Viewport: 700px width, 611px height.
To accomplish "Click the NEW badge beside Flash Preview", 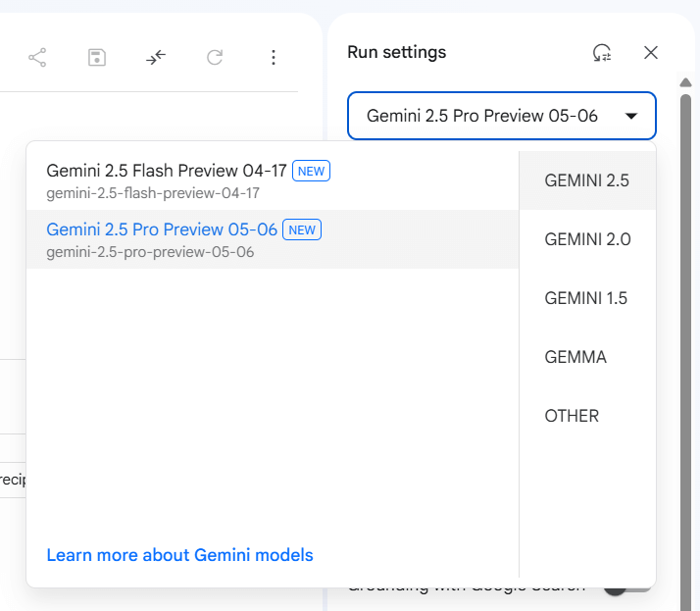I will coord(311,171).
